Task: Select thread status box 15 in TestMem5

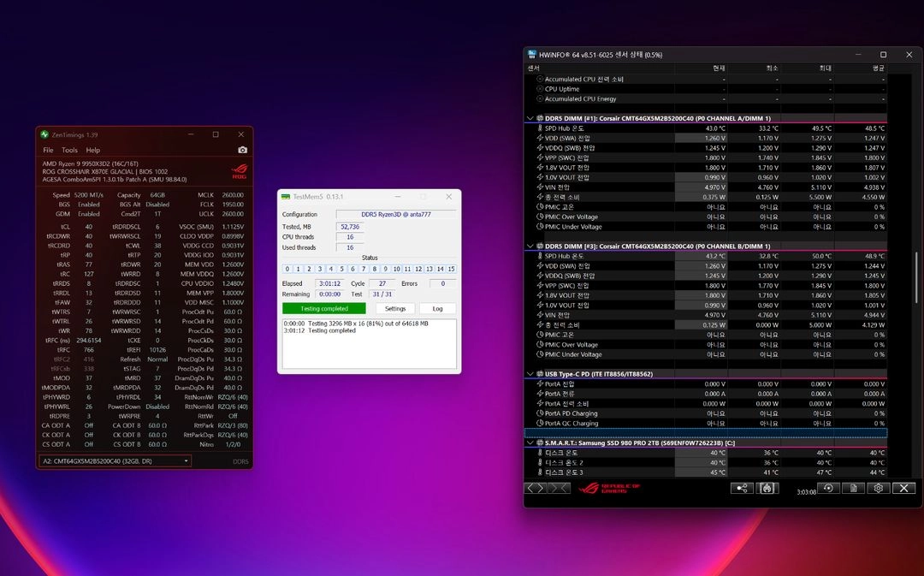Action: point(452,269)
